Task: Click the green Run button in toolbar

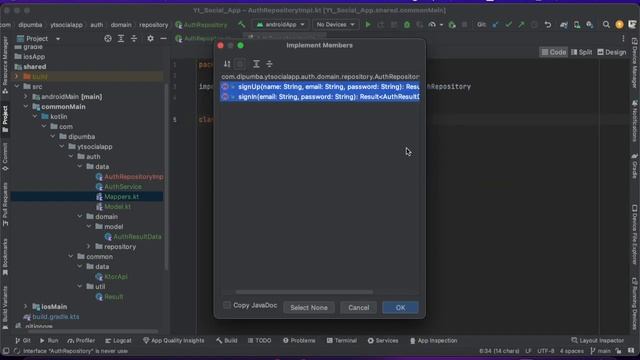Action: tap(368, 24)
